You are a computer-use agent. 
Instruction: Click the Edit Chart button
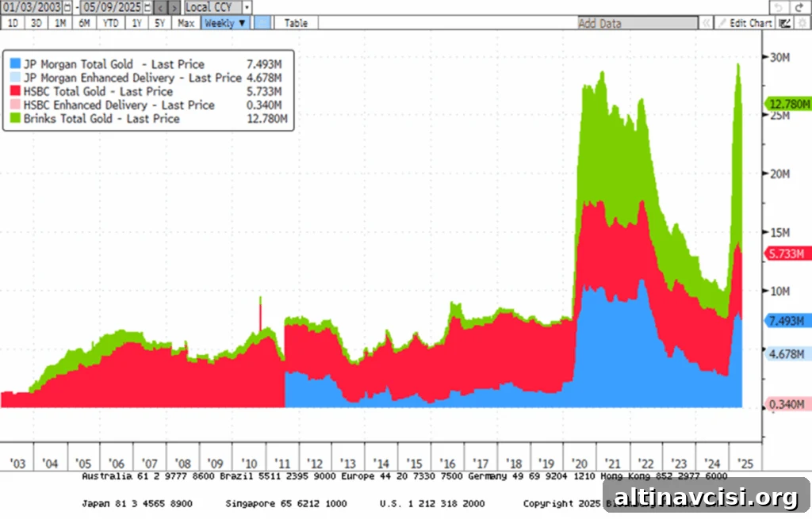[746, 23]
